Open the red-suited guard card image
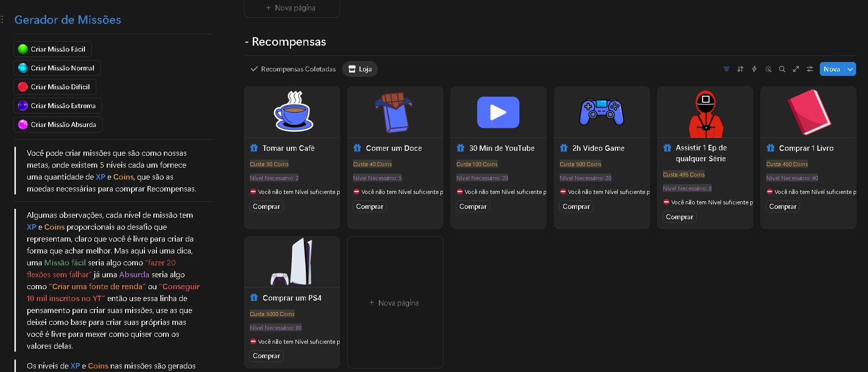Image resolution: width=868 pixels, height=372 pixels. [x=705, y=112]
